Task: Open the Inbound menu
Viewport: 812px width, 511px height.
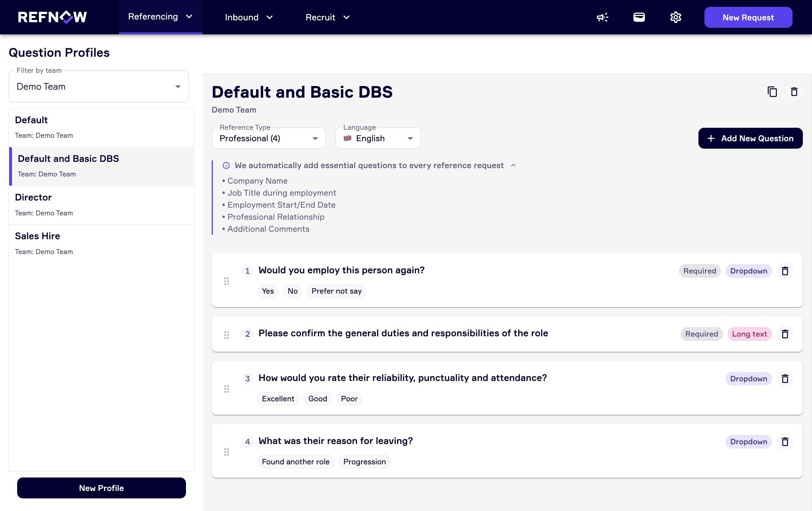Action: [x=249, y=17]
